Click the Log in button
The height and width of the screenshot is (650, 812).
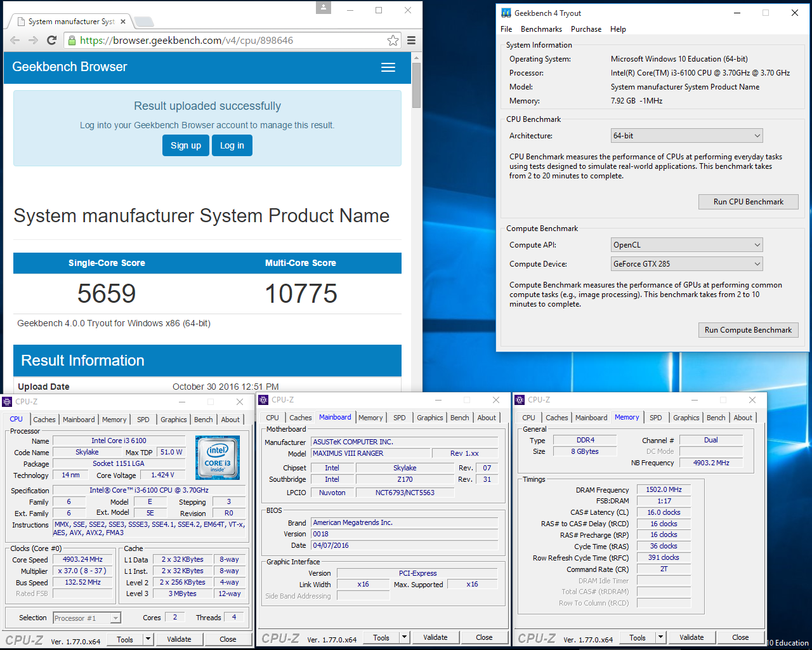232,145
